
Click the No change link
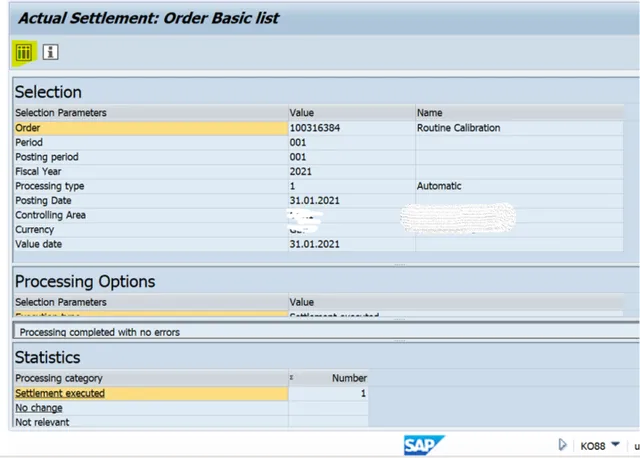click(x=39, y=408)
